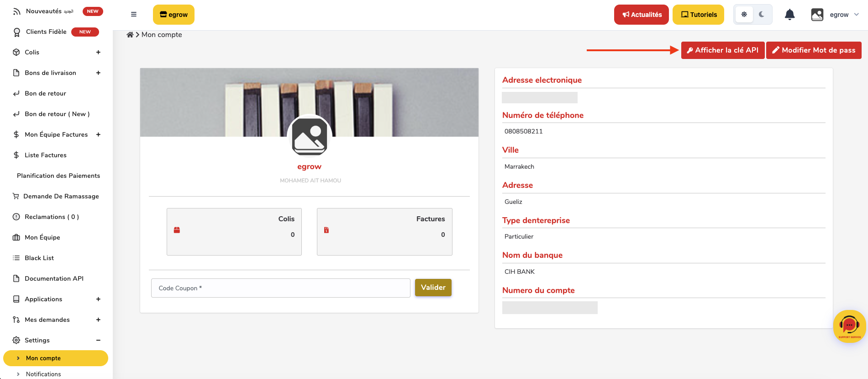Open the notifications bell
Viewport: 868px width, 379px height.
click(x=789, y=15)
